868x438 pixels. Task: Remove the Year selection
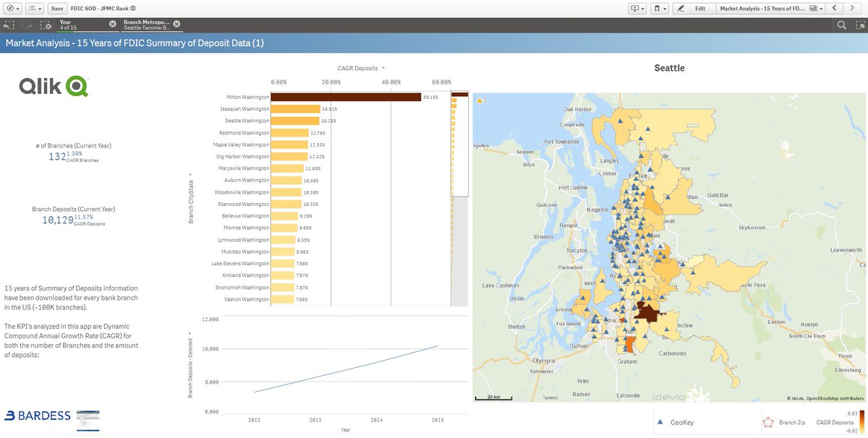[x=112, y=24]
